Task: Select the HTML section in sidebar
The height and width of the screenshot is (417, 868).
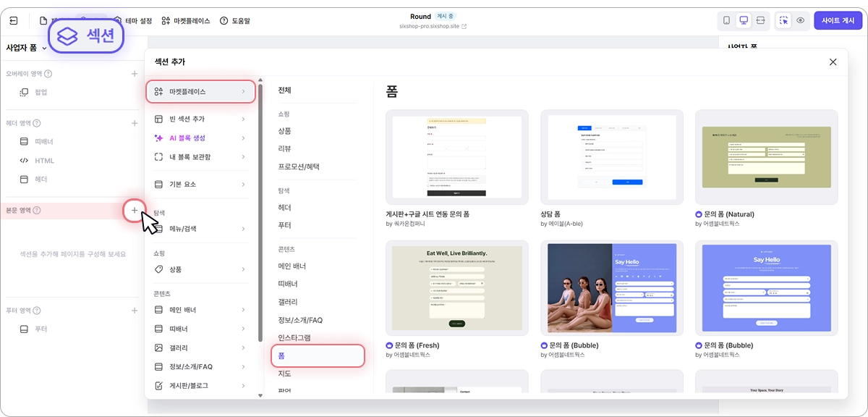Action: pos(36,161)
